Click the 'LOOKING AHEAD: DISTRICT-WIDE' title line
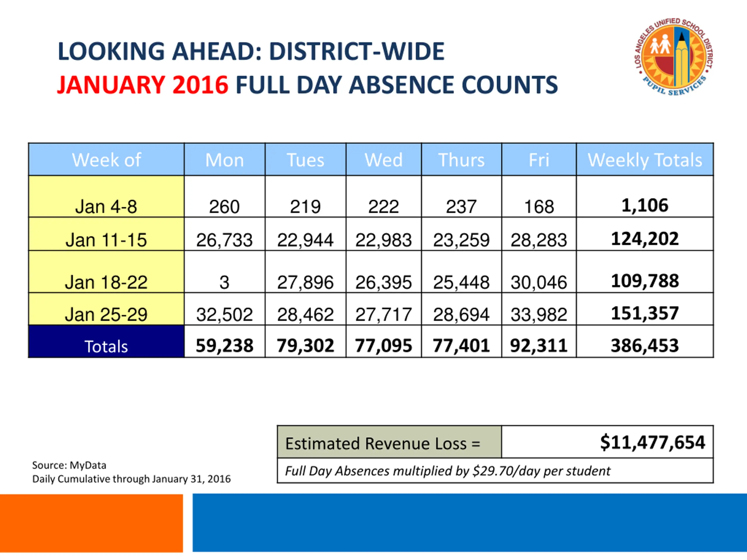 251,51
